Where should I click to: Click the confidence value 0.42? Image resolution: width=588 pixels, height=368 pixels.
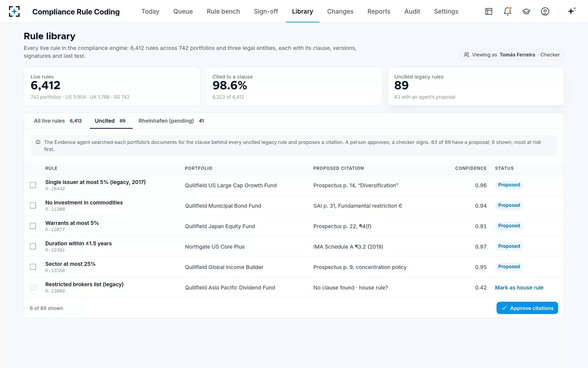(481, 288)
